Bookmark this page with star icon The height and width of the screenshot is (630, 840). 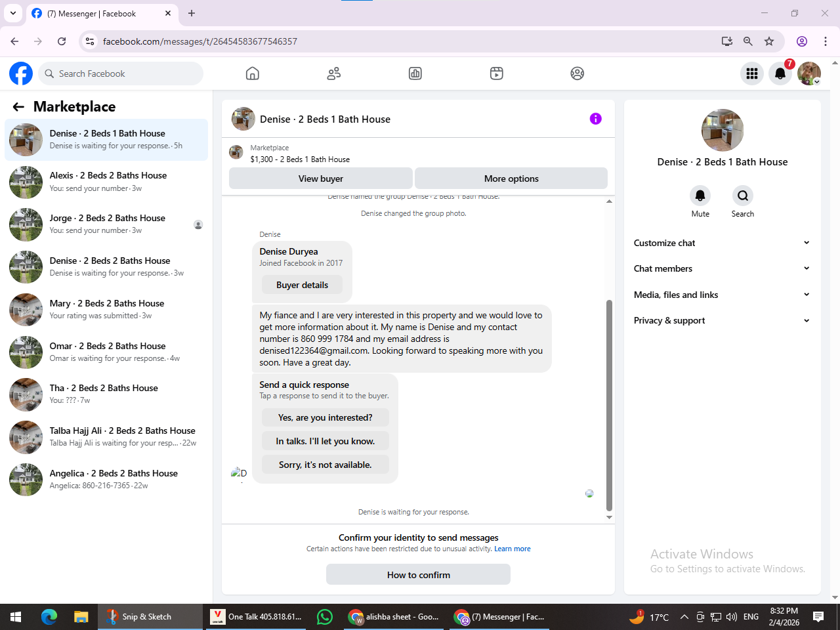769,41
